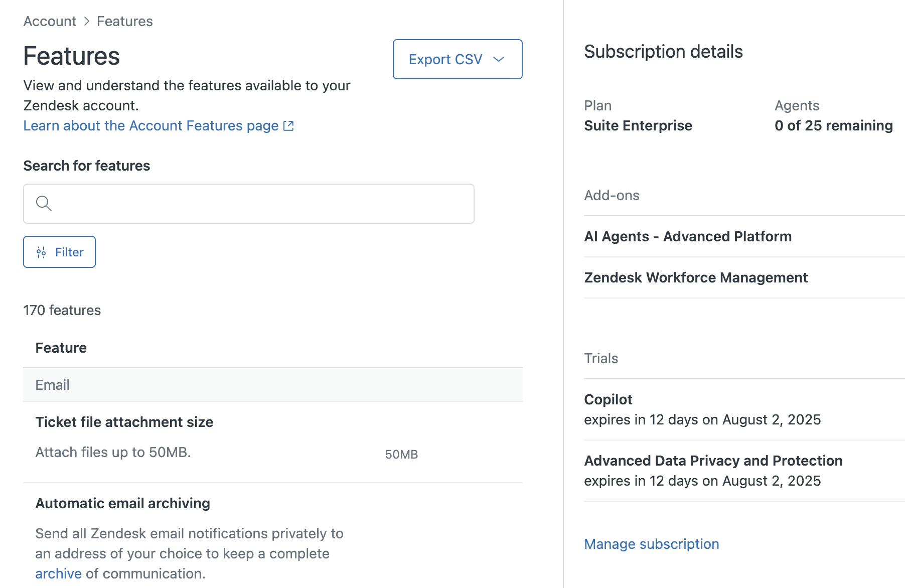Click the Export CSV chevron arrow
The width and height of the screenshot is (905, 588).
click(498, 59)
